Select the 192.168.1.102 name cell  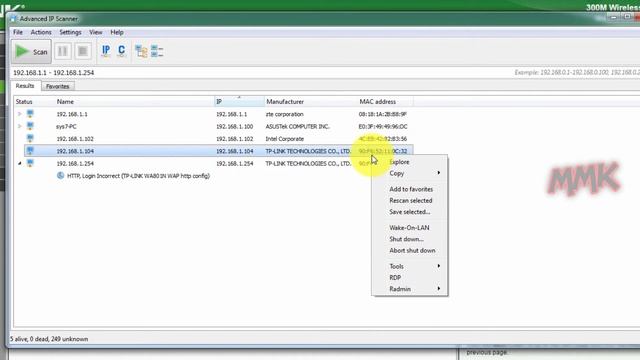point(75,139)
